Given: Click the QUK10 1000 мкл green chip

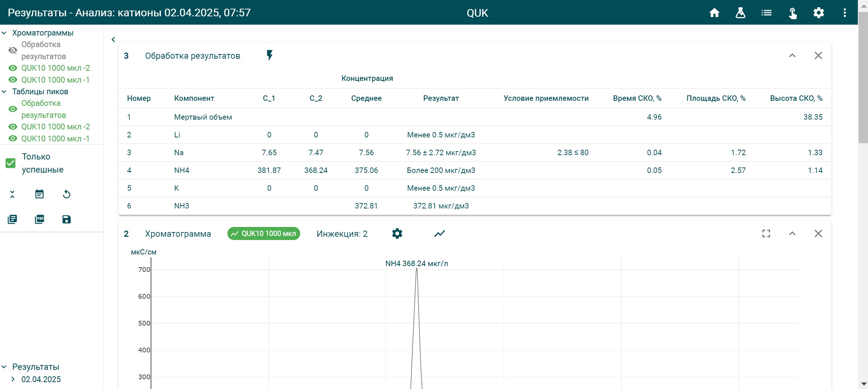Looking at the screenshot, I should pos(264,233).
